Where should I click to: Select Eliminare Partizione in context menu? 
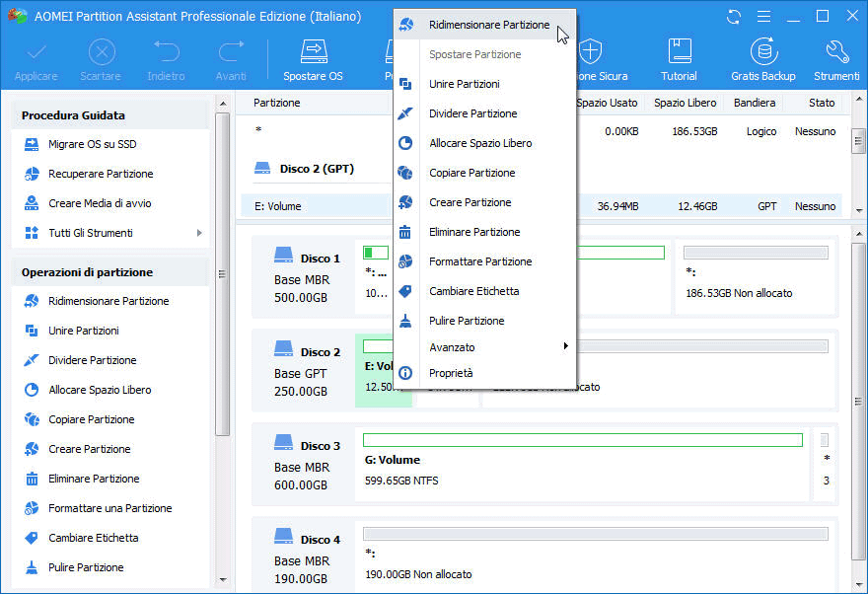(x=484, y=232)
